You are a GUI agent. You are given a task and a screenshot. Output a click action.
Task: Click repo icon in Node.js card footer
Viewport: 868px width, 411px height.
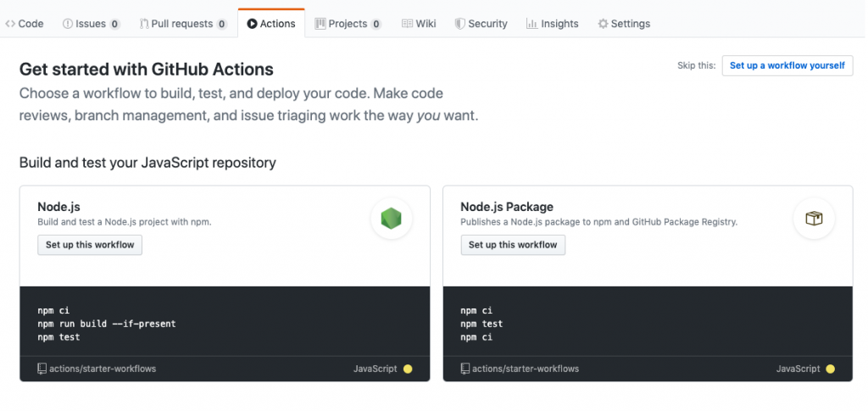[42, 369]
